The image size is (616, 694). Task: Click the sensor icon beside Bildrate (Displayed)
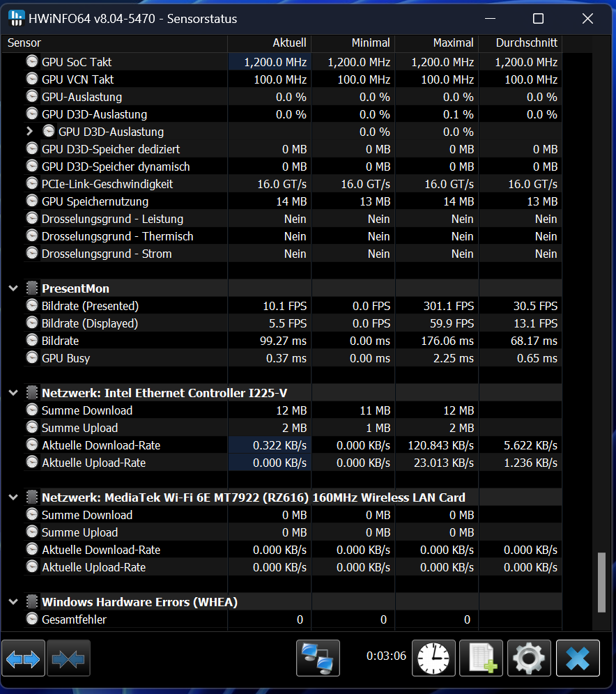pyautogui.click(x=32, y=323)
